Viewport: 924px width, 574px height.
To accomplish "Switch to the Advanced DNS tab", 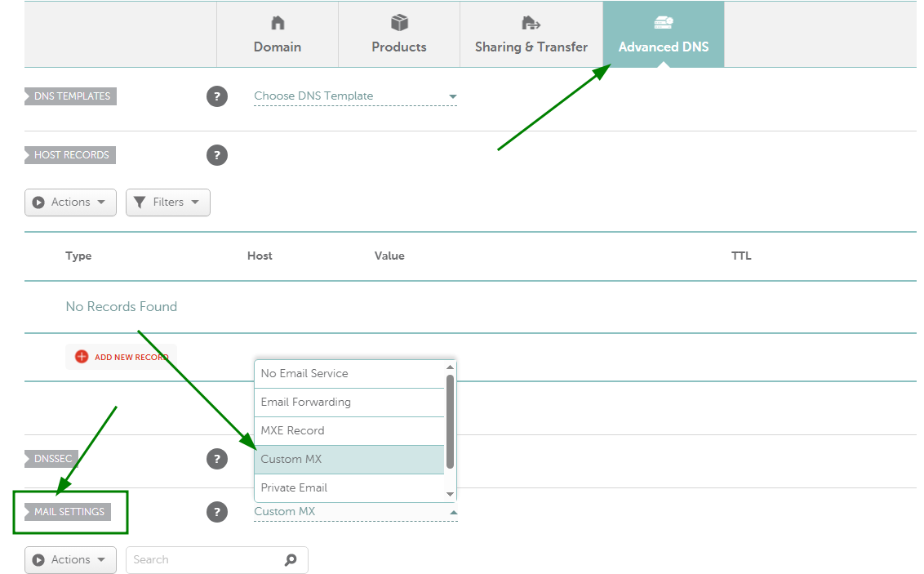I will (x=663, y=34).
